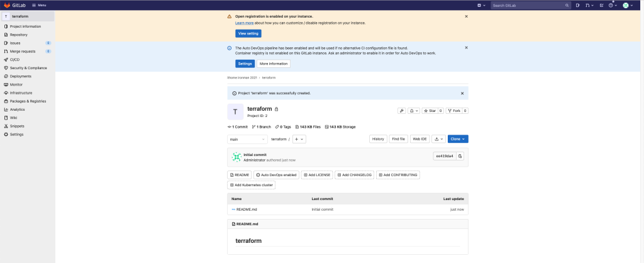Click the Search GitLab field
Screen dimensions: 644x263
tap(531, 5)
